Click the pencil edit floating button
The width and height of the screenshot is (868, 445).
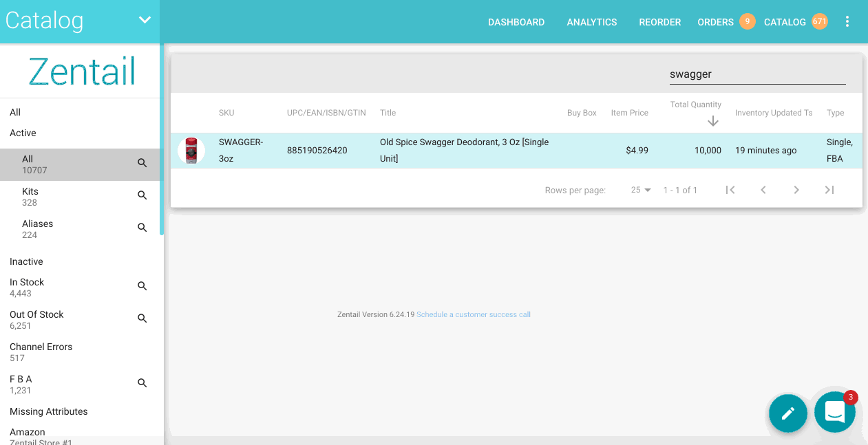788,413
